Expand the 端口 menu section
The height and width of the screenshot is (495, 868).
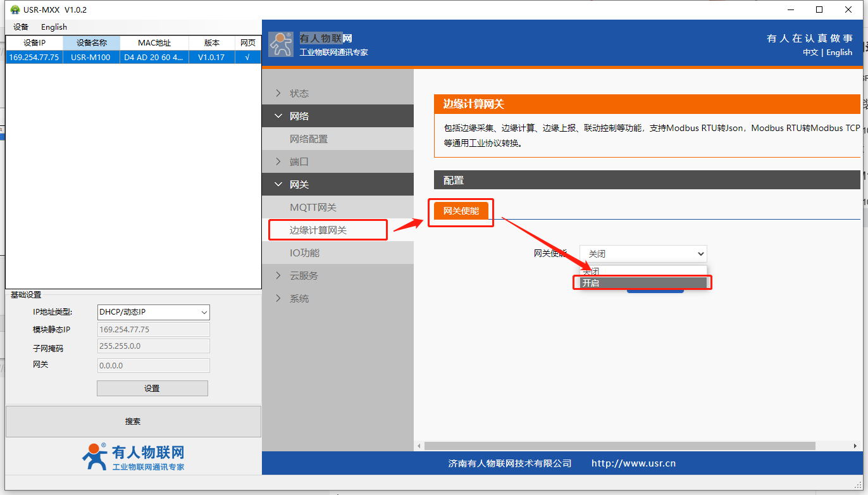point(338,161)
